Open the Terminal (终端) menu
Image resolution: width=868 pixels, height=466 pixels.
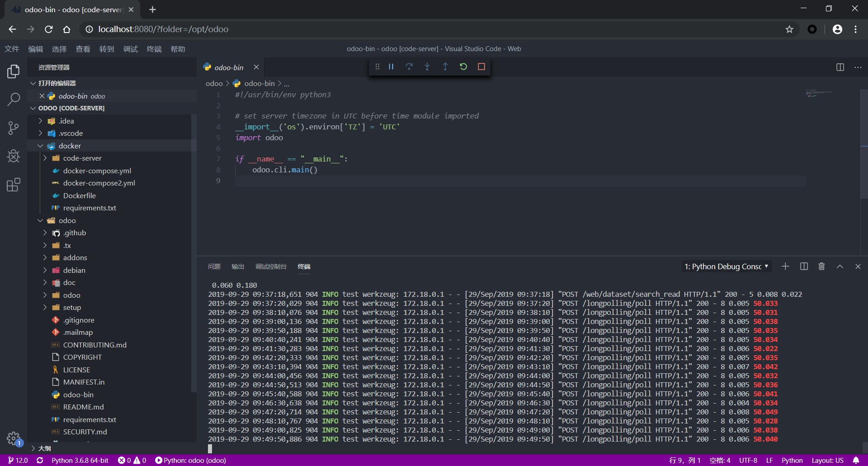pos(154,49)
